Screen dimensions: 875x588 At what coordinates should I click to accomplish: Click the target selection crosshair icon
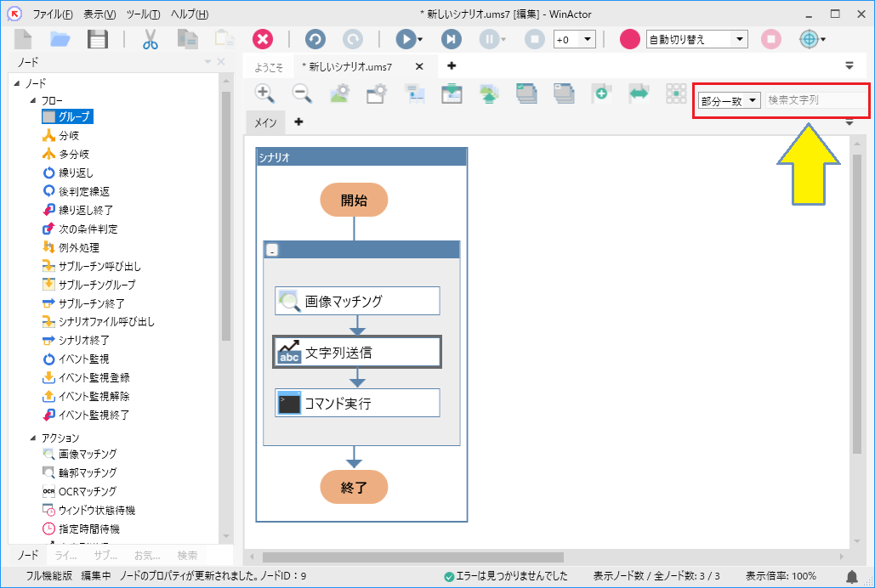(x=809, y=40)
